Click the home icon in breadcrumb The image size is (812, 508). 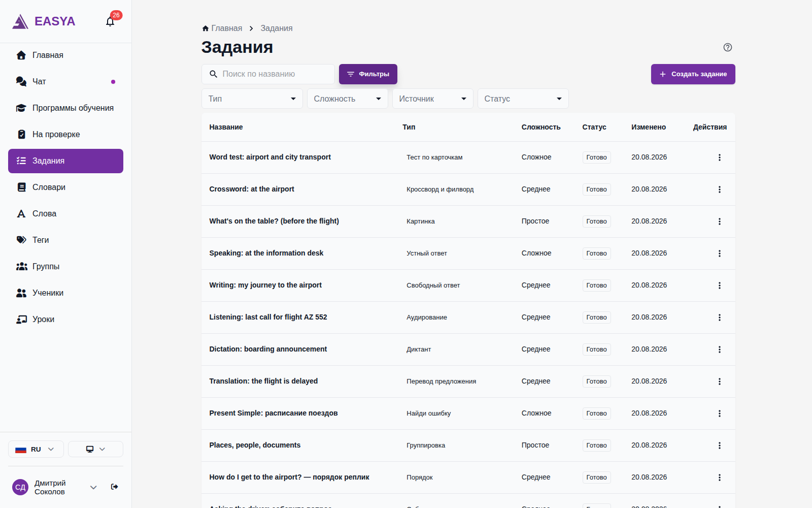coord(206,28)
